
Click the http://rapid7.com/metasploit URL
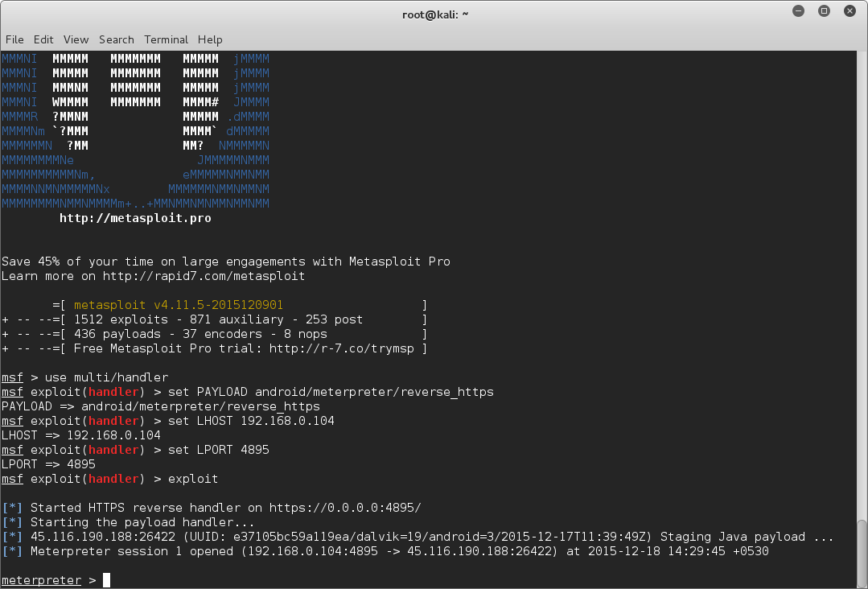pyautogui.click(x=204, y=276)
